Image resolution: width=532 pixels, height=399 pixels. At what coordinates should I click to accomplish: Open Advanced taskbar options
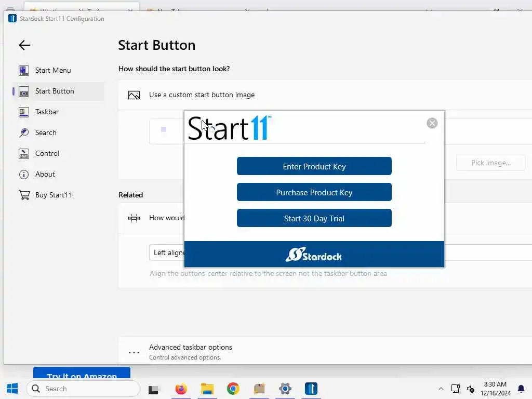pos(325,351)
